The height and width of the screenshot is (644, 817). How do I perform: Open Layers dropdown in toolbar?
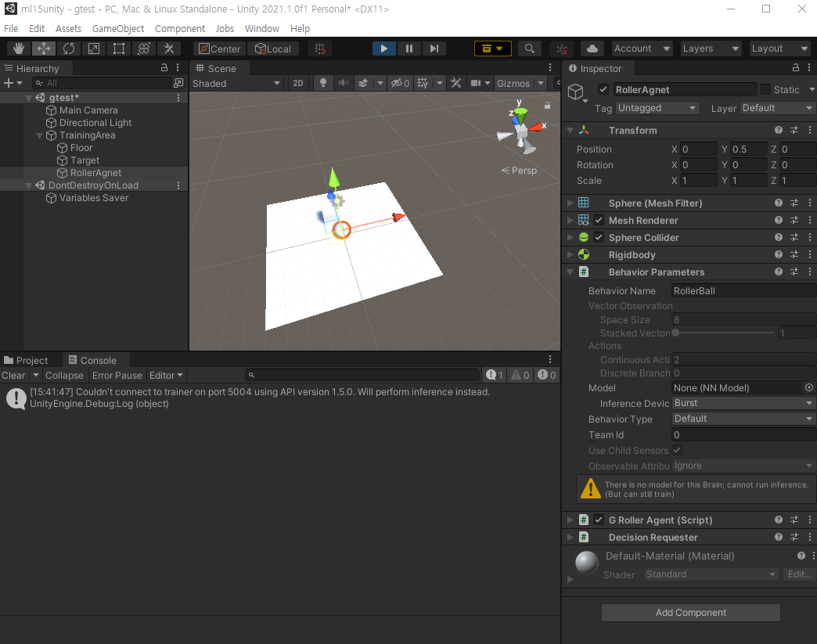tap(711, 49)
